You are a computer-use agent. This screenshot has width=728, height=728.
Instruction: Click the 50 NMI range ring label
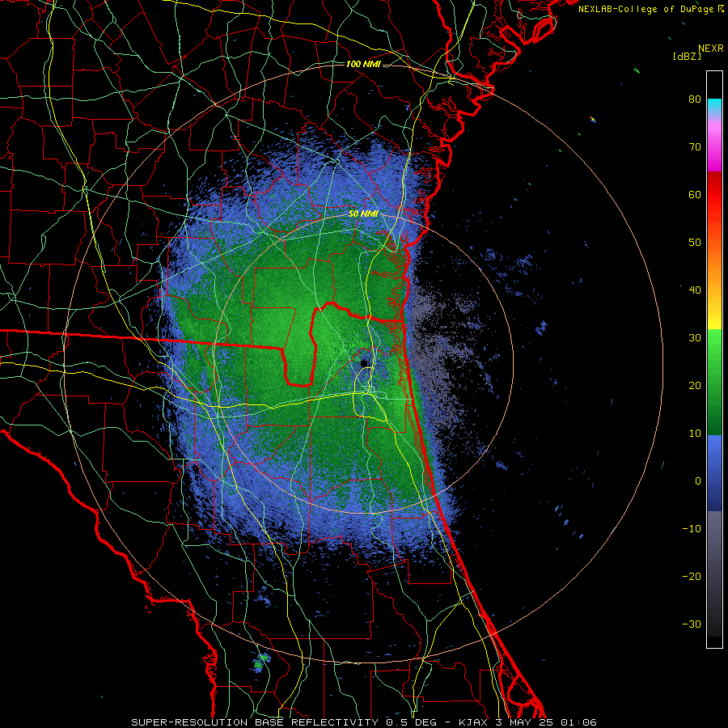[x=363, y=214]
